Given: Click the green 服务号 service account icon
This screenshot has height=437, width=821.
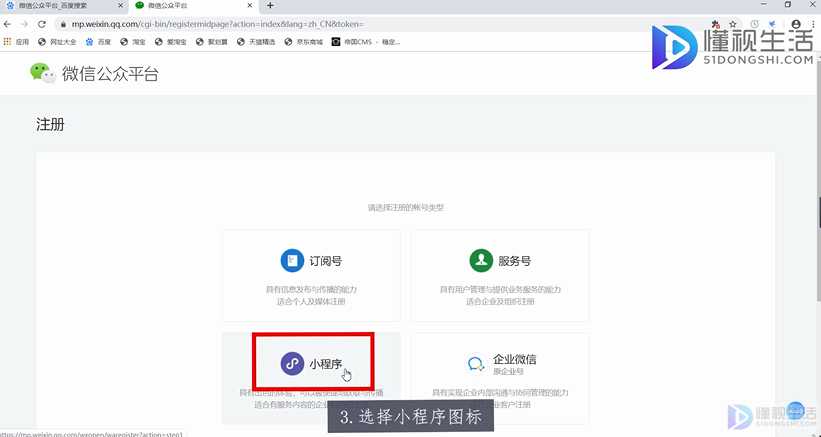Looking at the screenshot, I should tap(482, 260).
